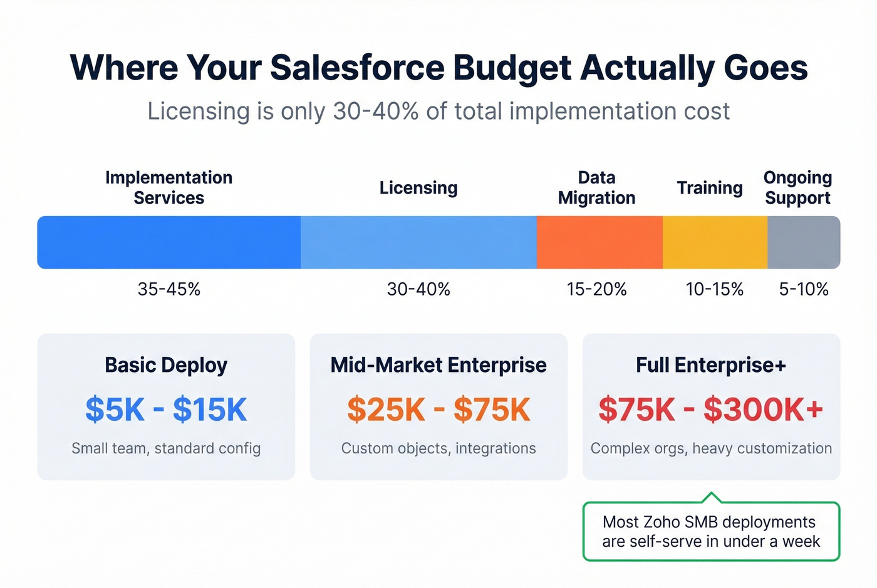This screenshot has height=588, width=877.
Task: Select the $75K - $300K+ price text
Action: pyautogui.click(x=711, y=410)
